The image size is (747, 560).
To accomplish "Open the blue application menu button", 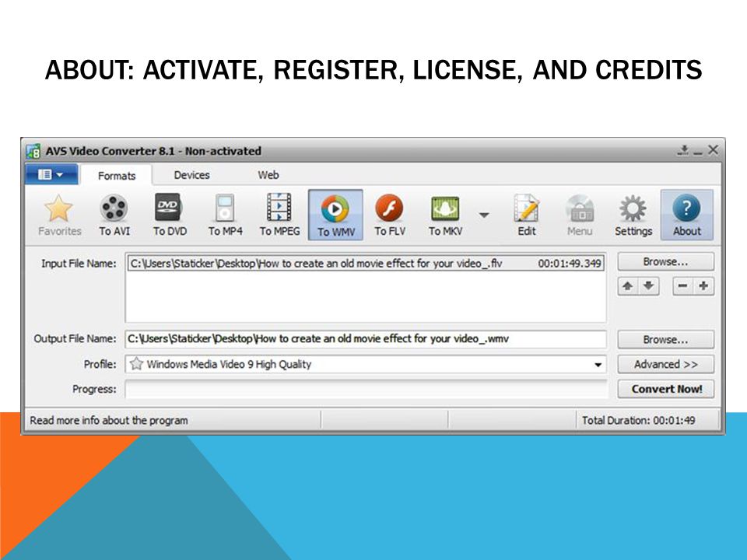I will click(51, 174).
